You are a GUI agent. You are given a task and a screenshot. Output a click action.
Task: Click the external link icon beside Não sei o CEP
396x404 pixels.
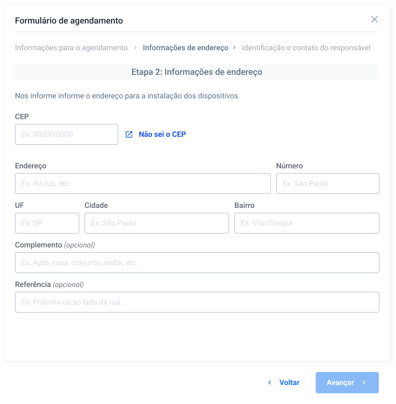coord(129,134)
